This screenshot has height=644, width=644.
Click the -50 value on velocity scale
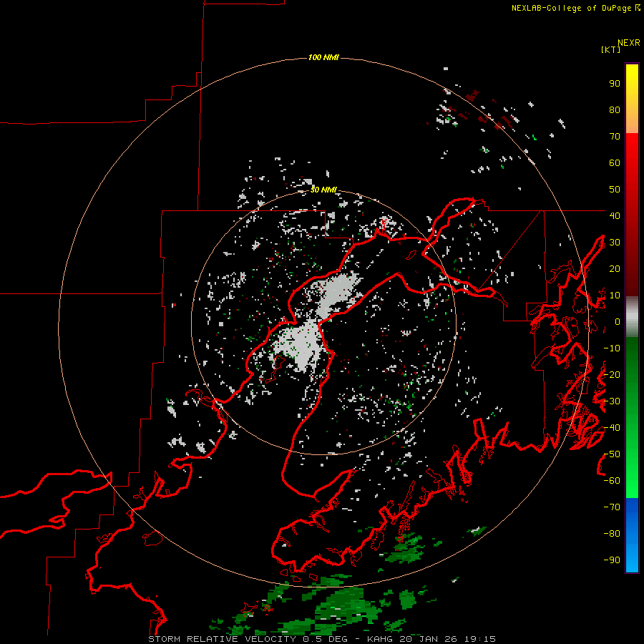click(612, 454)
